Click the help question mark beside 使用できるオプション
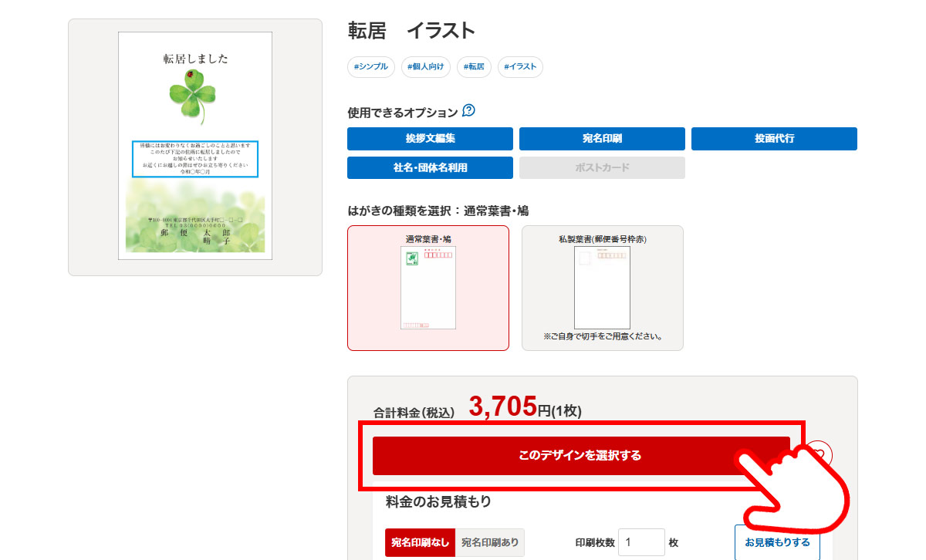926x560 pixels. [x=468, y=111]
